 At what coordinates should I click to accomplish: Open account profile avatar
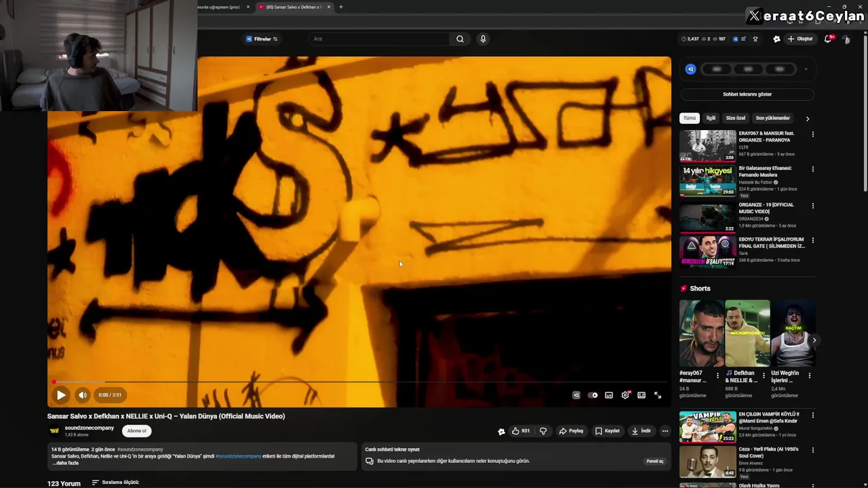(846, 39)
